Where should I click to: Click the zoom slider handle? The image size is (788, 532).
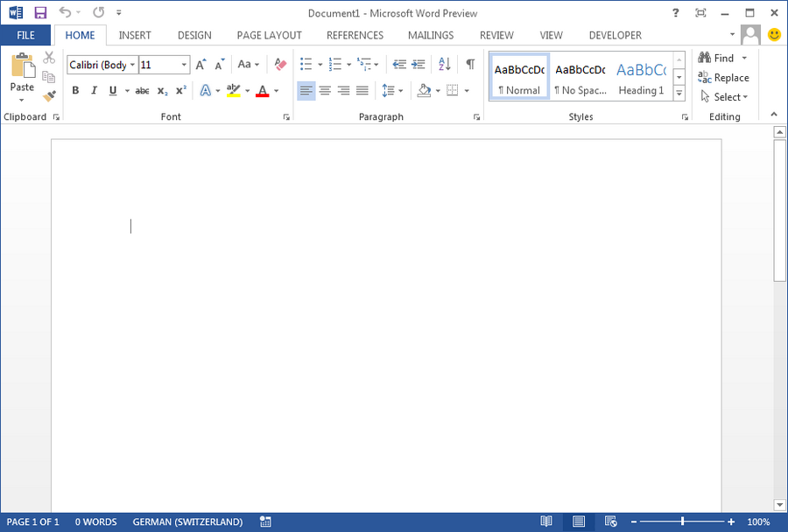pyautogui.click(x=682, y=522)
